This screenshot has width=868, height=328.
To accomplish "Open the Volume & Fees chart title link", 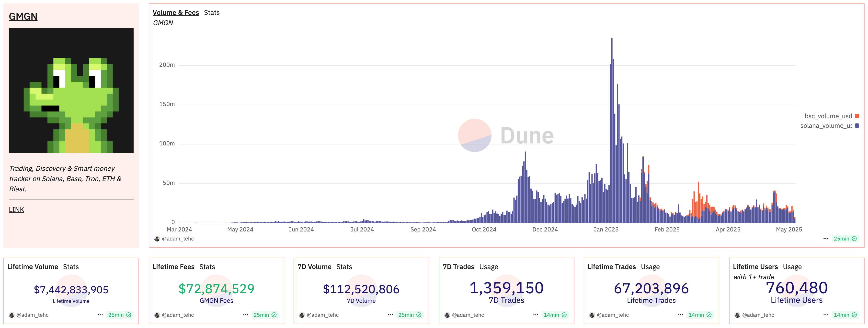I will [176, 13].
